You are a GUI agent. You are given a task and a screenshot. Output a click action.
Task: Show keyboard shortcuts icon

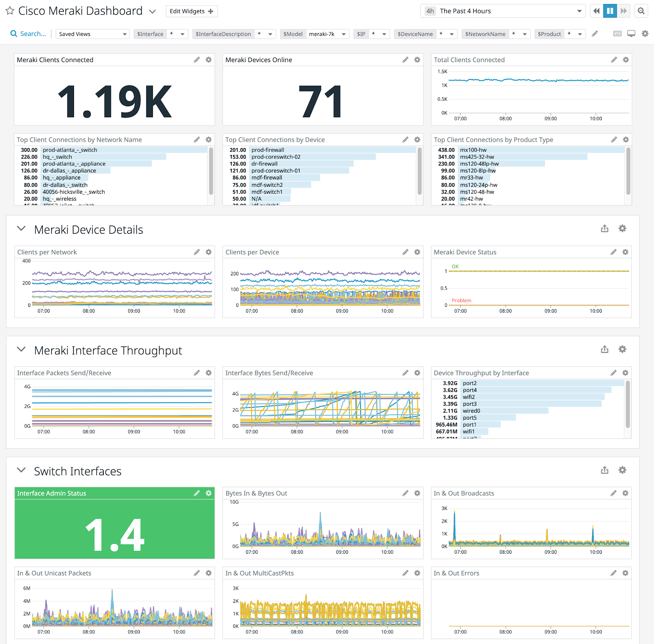point(618,34)
